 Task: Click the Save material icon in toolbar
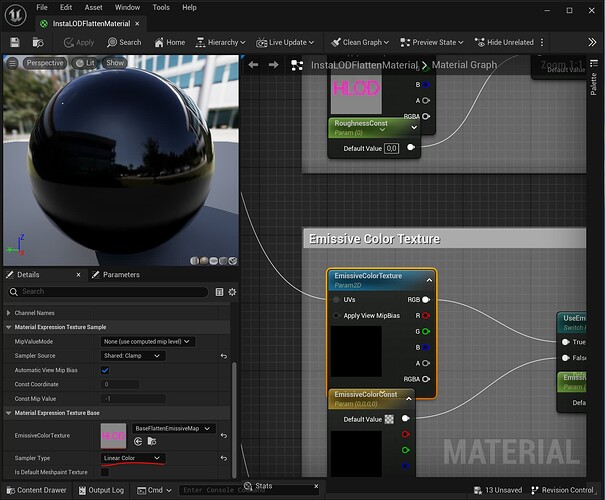[15, 42]
